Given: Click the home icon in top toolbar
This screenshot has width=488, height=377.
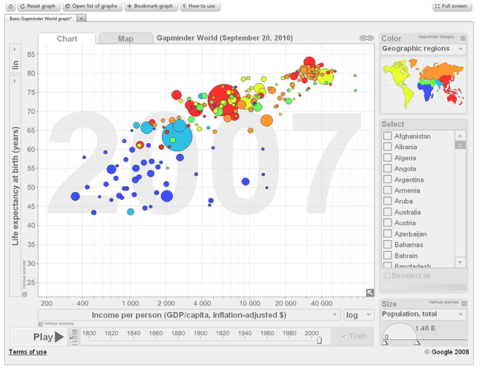Looking at the screenshot, I should (x=11, y=6).
